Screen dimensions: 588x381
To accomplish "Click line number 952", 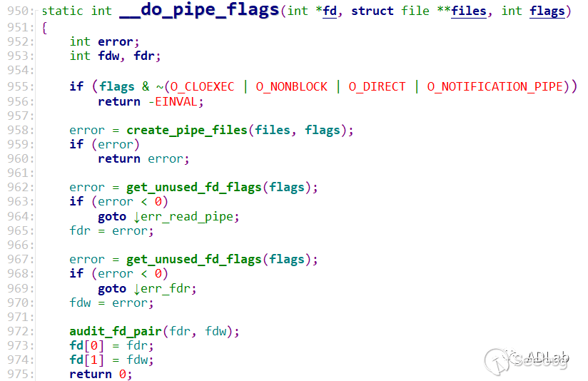I will (x=20, y=41).
